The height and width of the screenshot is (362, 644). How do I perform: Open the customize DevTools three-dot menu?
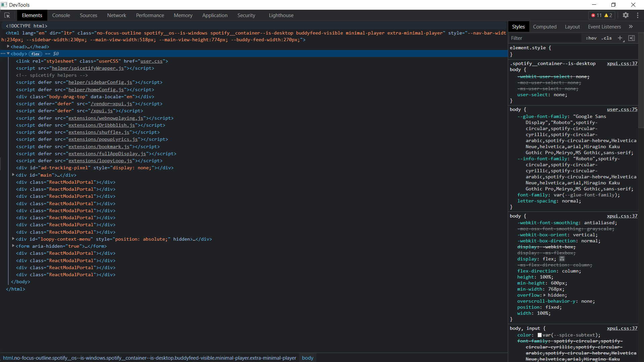point(638,15)
